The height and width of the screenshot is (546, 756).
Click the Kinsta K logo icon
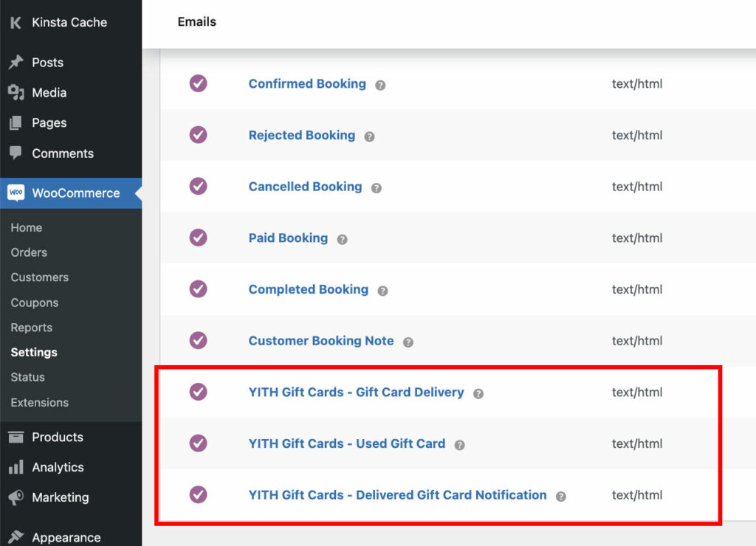point(16,22)
